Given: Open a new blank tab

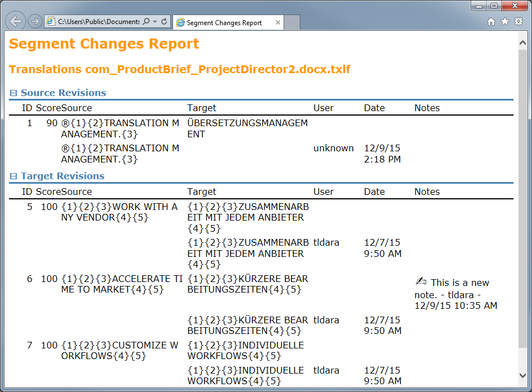Looking at the screenshot, I should point(293,23).
